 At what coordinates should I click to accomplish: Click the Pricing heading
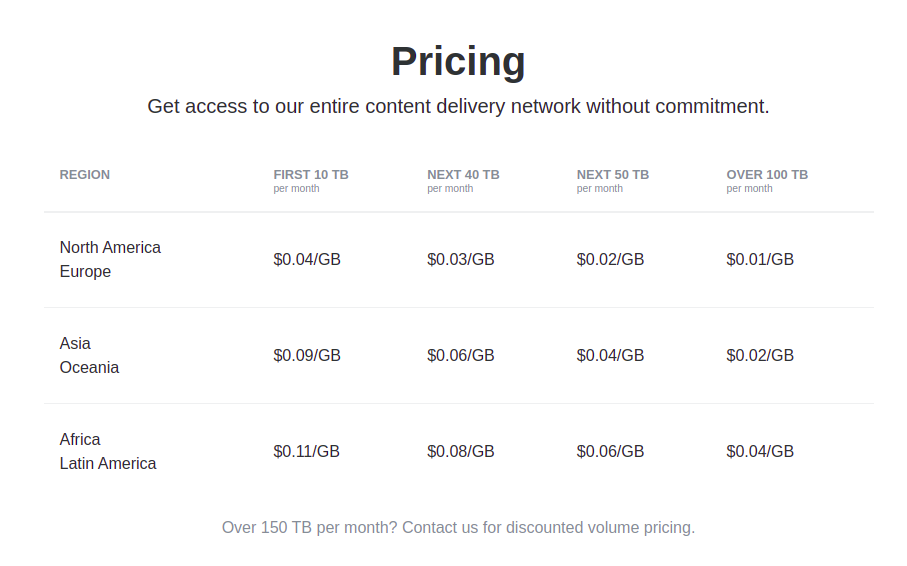(458, 62)
